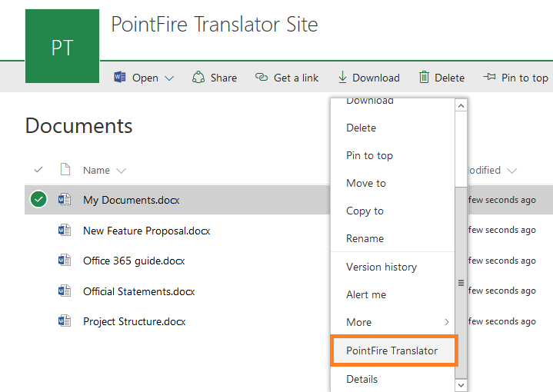Click the Download toolbar button text
Viewport: 553px width, 392px height.
376,78
